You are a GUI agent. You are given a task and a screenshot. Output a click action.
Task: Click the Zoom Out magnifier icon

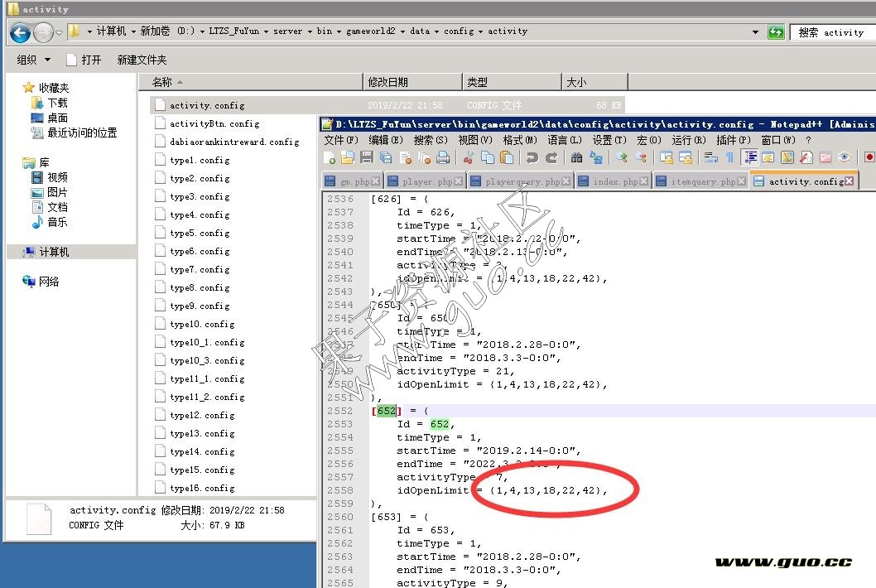pos(641,158)
